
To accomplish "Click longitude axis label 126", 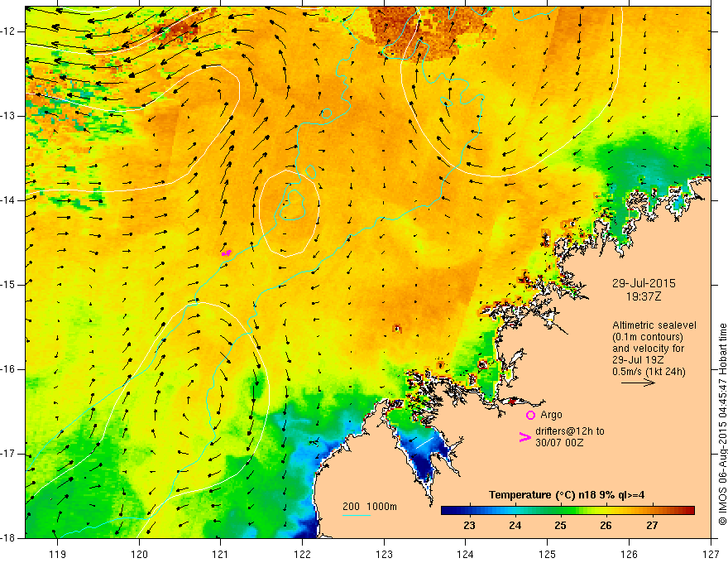I will click(x=629, y=554).
